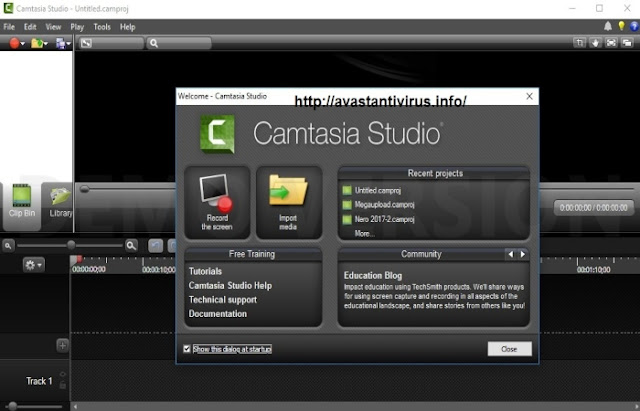Open the timeline settings gear dropdown

point(33,265)
